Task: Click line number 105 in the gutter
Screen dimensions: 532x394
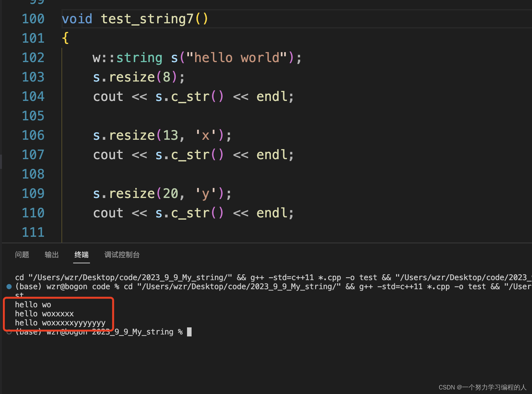Action: point(33,116)
